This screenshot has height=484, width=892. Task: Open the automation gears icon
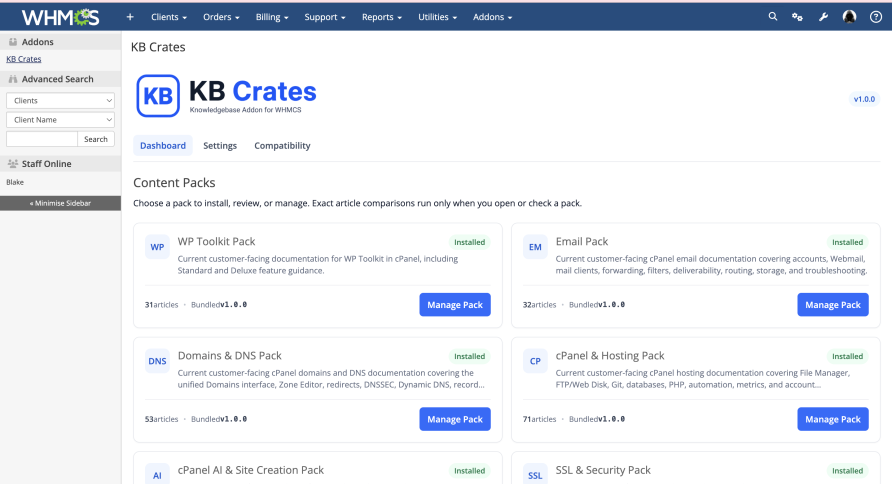(x=797, y=17)
